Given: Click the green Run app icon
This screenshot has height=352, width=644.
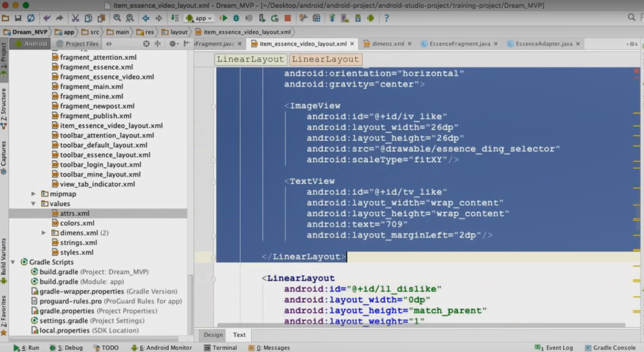Looking at the screenshot, I should pos(224,18).
